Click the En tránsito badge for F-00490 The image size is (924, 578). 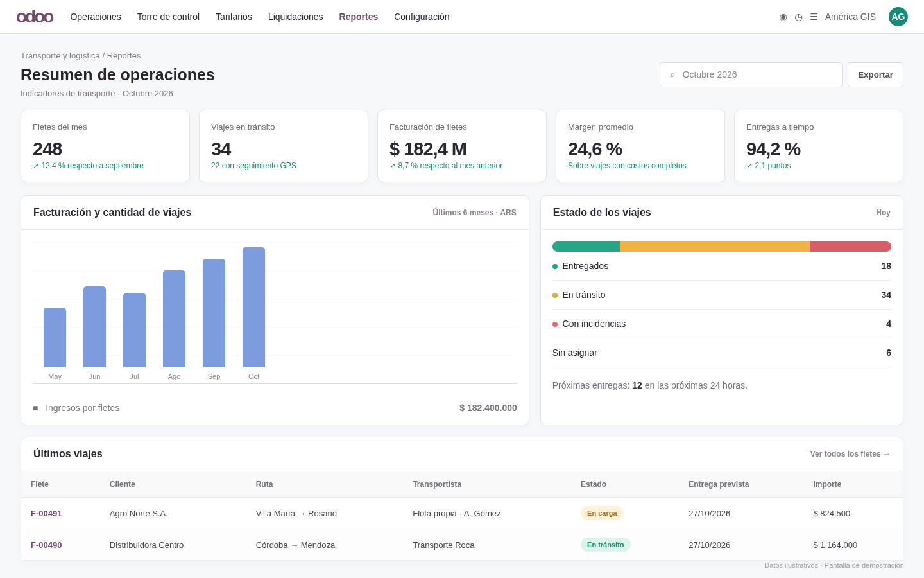coord(606,545)
